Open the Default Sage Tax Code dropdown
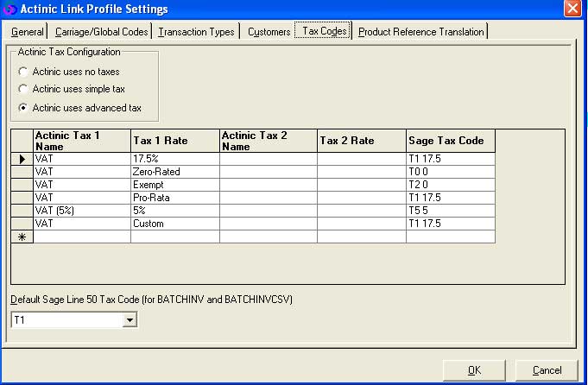Viewport: 588px width, 385px height. [130, 320]
